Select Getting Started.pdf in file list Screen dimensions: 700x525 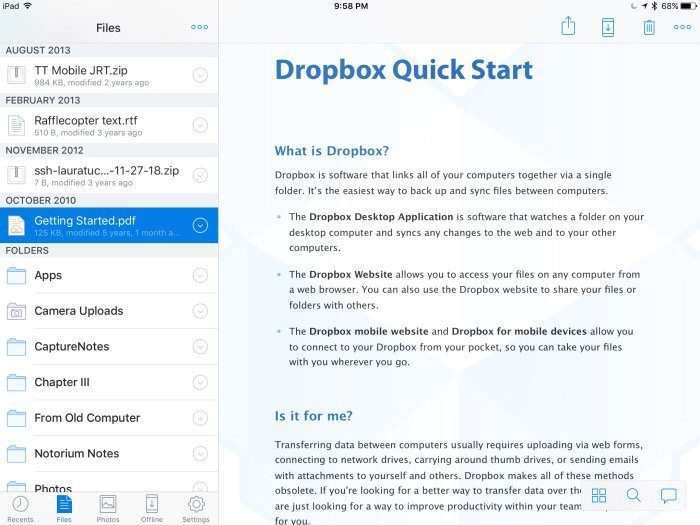pyautogui.click(x=109, y=225)
